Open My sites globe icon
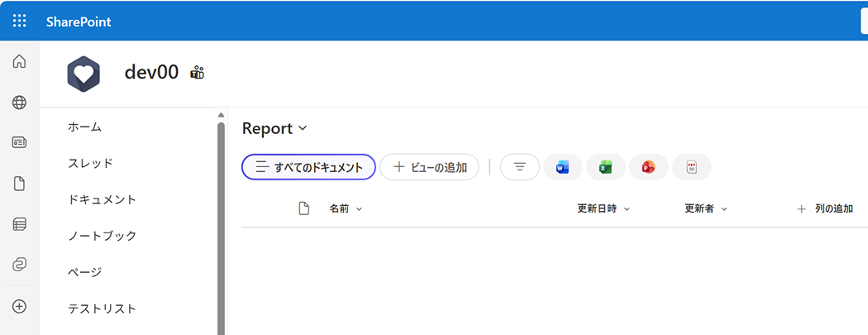This screenshot has width=868, height=335. pyautogui.click(x=19, y=103)
